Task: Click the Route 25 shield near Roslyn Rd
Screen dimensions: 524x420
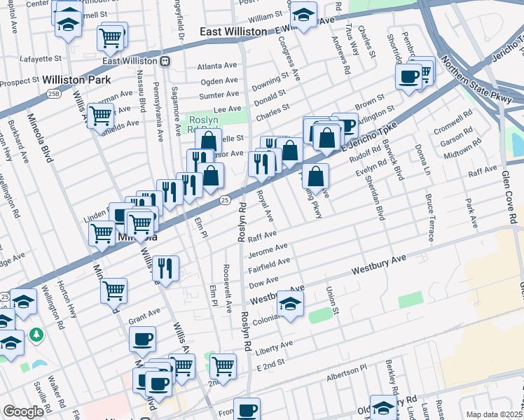Action: tap(224, 201)
